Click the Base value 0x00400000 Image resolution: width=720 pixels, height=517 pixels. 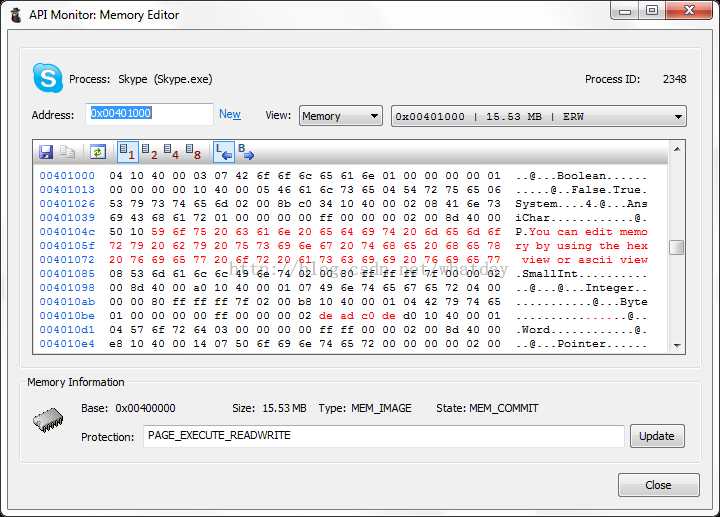point(145,408)
